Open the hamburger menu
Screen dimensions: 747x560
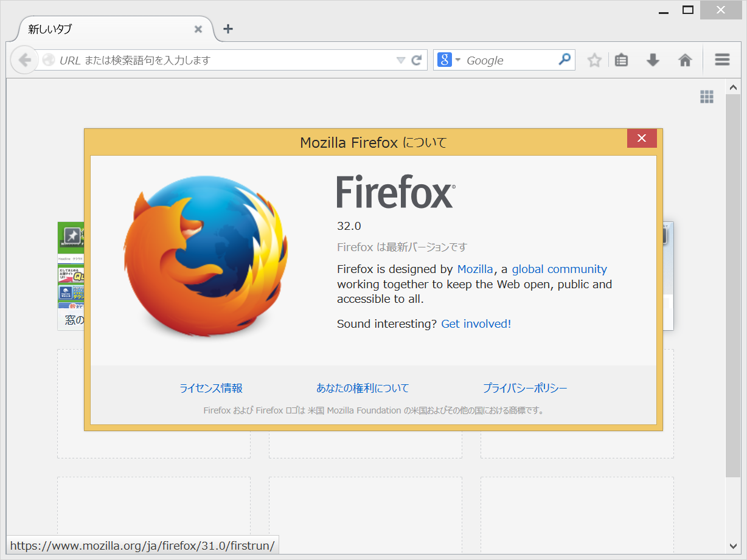[x=722, y=60]
